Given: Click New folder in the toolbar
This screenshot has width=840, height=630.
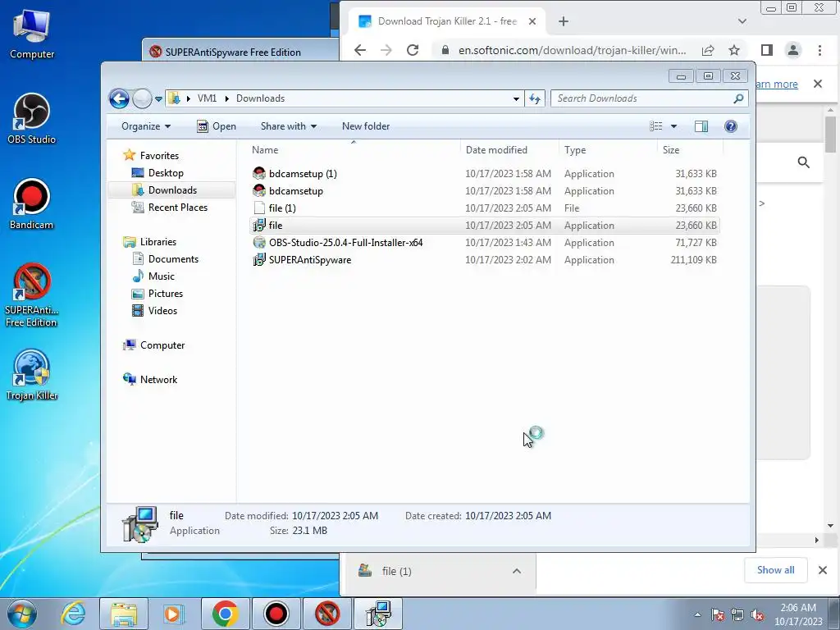Looking at the screenshot, I should (x=366, y=126).
